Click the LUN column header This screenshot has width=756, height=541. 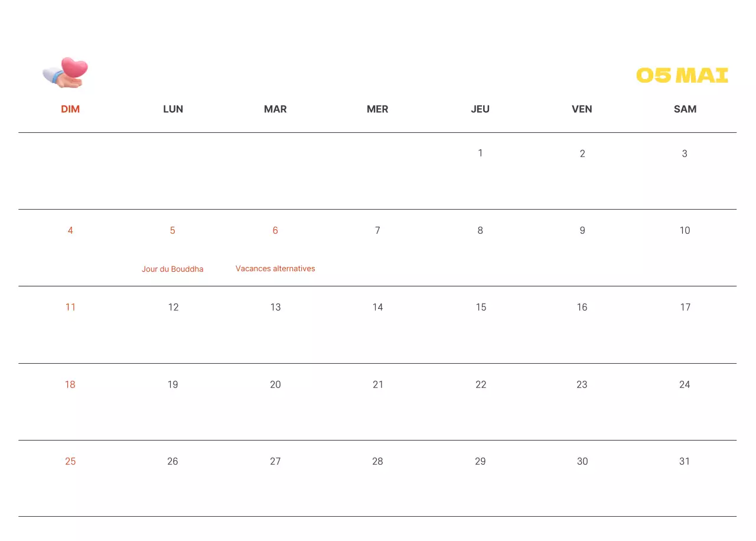(x=173, y=109)
